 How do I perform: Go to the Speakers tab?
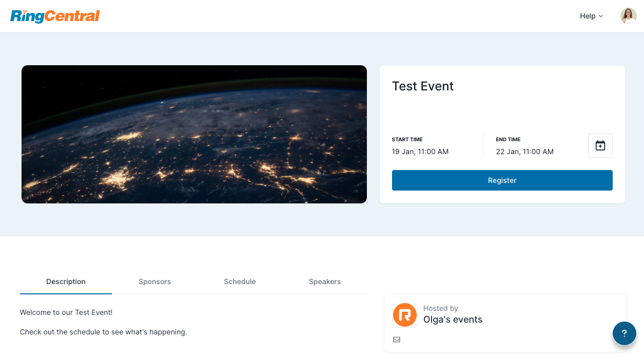(x=324, y=282)
